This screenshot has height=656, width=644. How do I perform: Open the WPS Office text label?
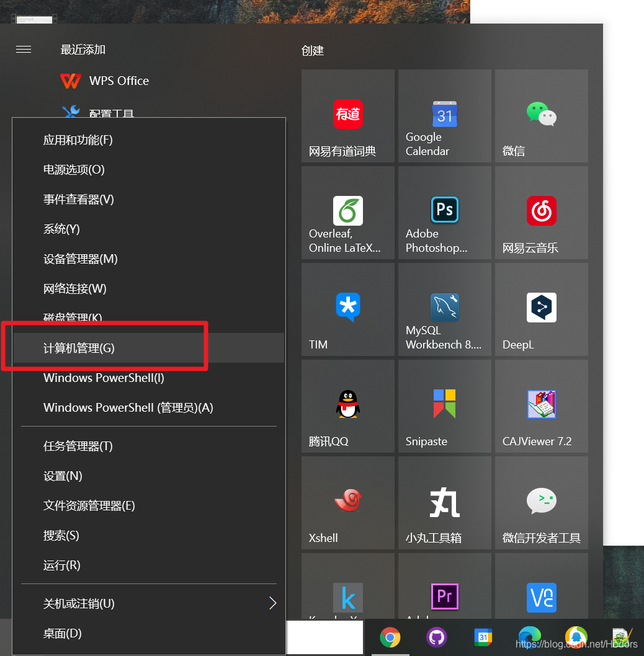point(119,81)
